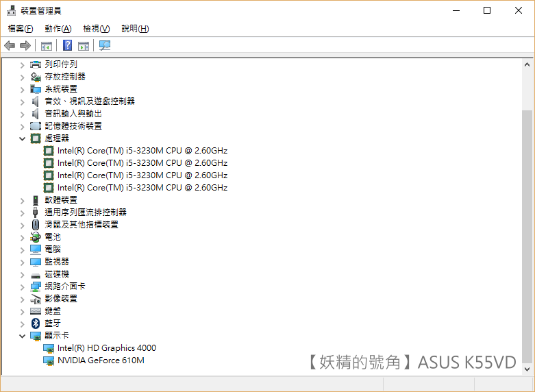
Task: Select the 滑鼠及其他指標裝置 label
Action: click(x=82, y=225)
